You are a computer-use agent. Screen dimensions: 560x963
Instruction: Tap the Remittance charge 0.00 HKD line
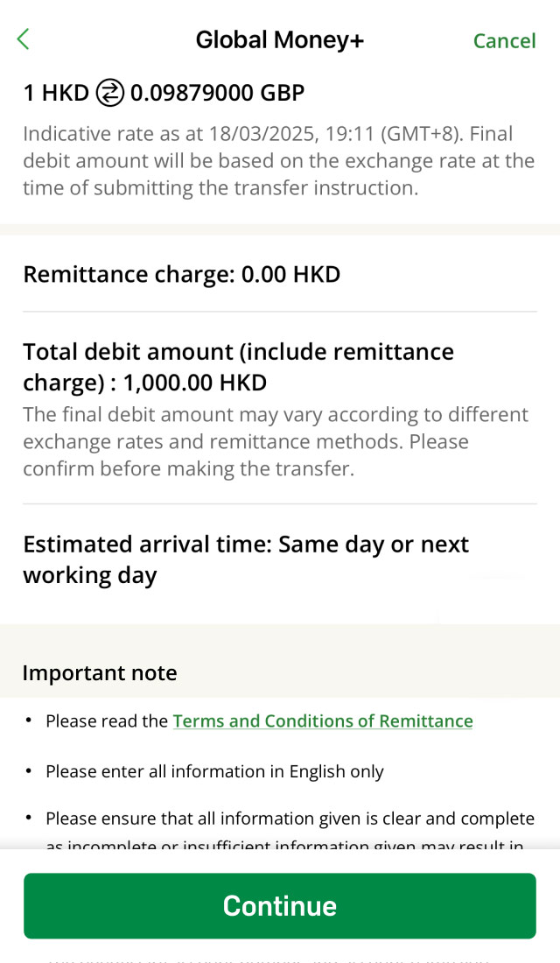coord(181,275)
